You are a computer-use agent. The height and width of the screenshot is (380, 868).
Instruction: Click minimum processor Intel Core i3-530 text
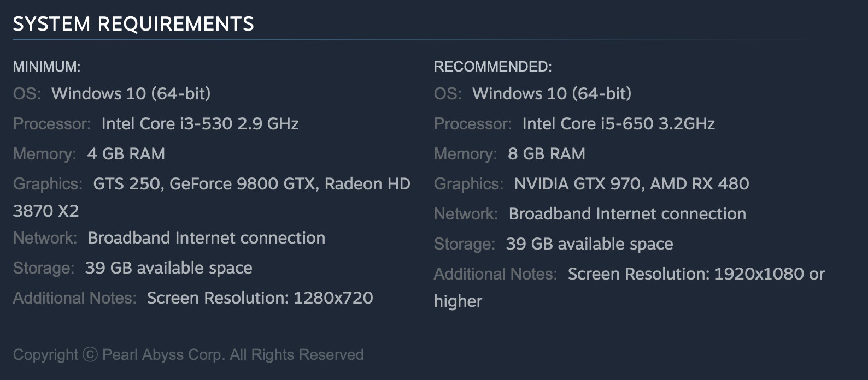coord(200,124)
